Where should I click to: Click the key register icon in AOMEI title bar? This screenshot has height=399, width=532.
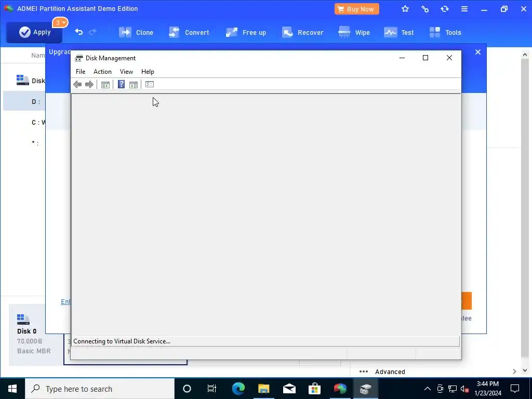point(425,9)
